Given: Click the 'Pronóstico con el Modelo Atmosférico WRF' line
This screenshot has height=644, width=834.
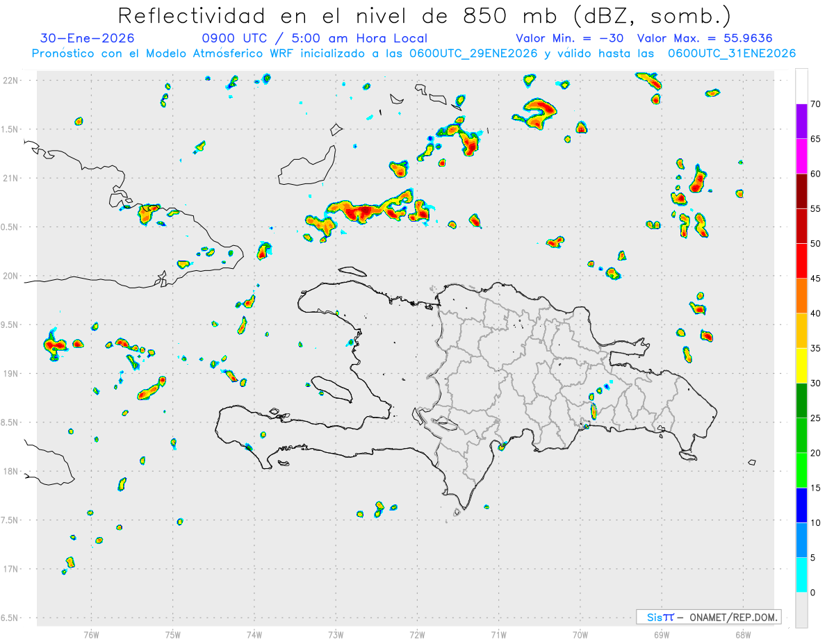Looking at the screenshot, I should (414, 53).
